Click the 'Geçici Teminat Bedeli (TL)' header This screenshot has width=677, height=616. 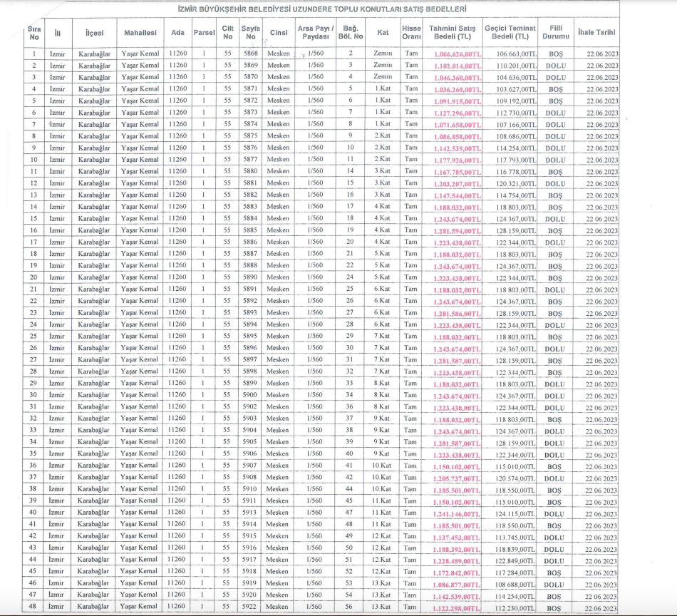tap(510, 32)
